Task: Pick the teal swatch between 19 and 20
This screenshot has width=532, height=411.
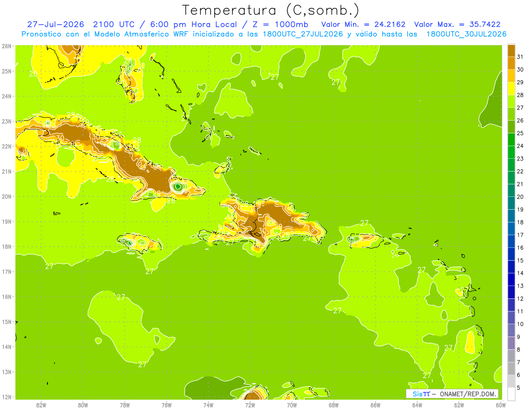Action: click(x=511, y=203)
